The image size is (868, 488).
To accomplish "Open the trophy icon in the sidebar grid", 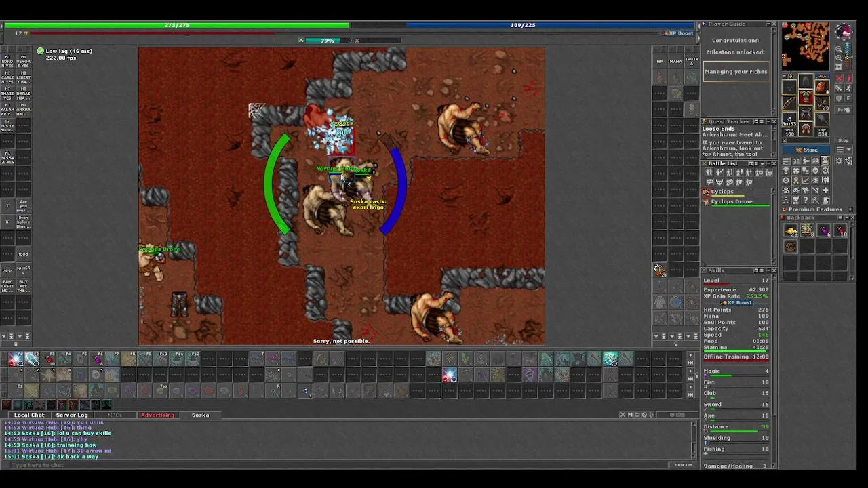I will click(x=787, y=170).
